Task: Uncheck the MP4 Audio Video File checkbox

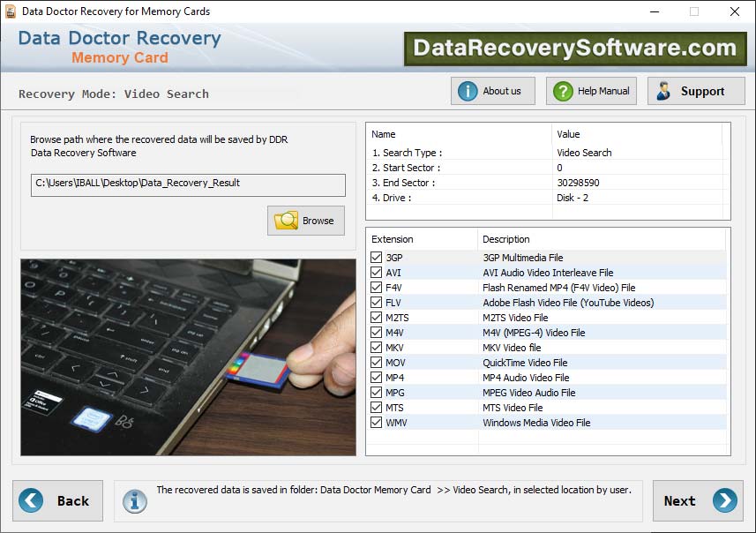Action: point(375,377)
